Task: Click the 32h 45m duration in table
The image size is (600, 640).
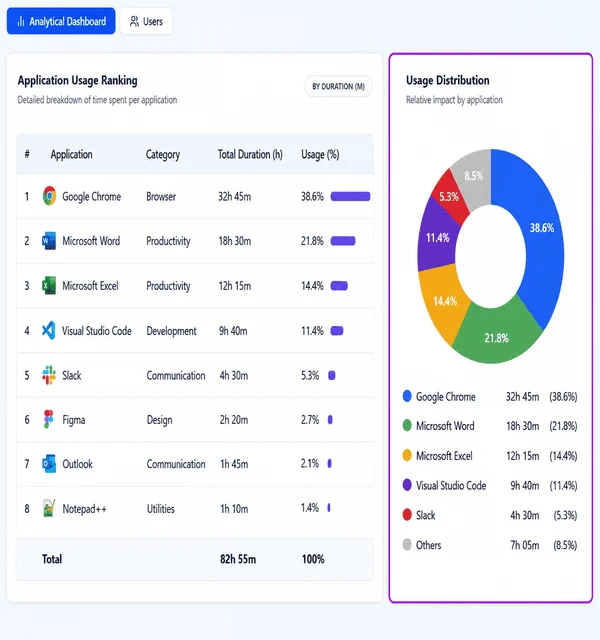Action: pyautogui.click(x=235, y=196)
